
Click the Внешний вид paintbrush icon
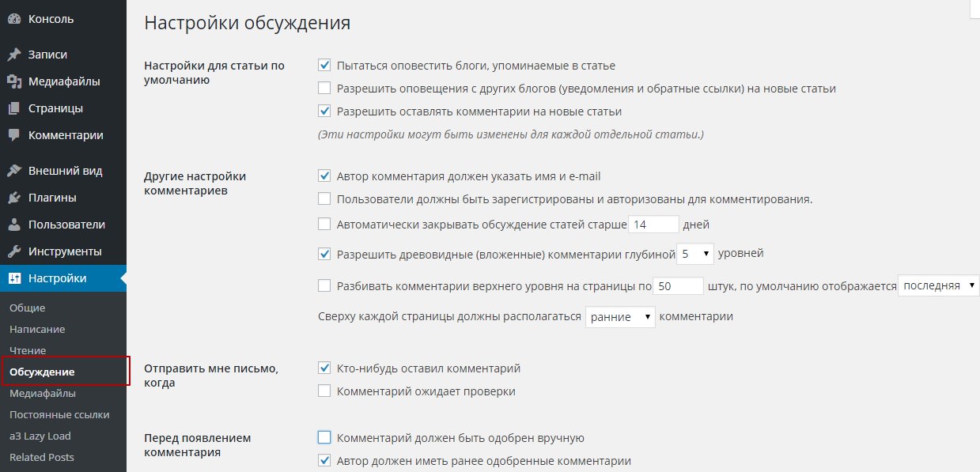point(13,171)
